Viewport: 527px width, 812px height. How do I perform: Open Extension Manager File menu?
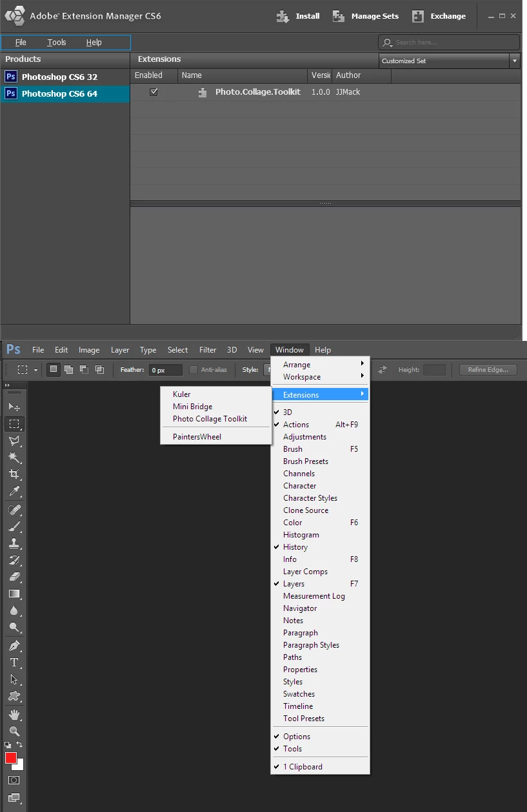(21, 43)
